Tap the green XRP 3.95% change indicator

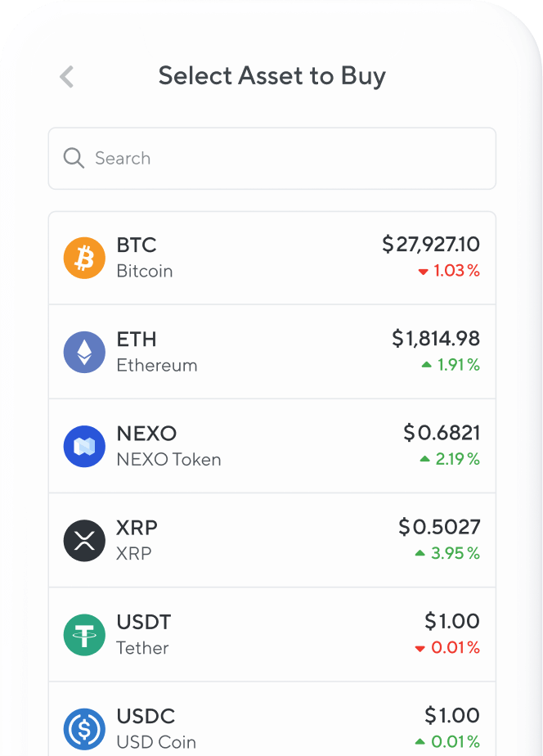tap(447, 554)
